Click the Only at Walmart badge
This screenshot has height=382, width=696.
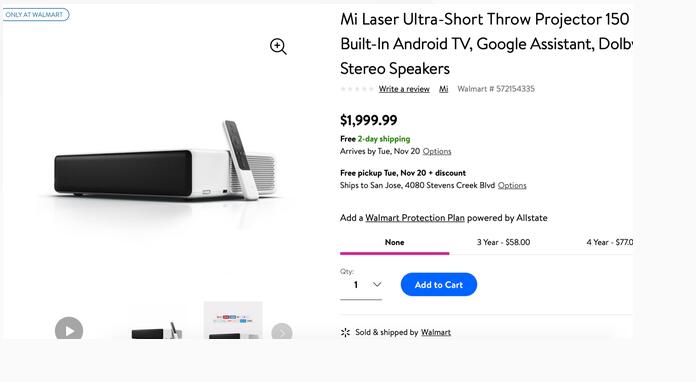[35, 15]
